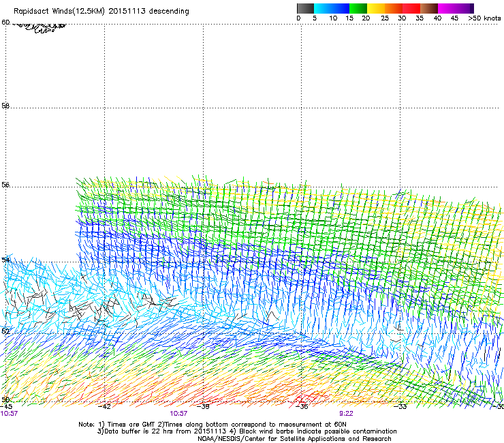Click the '>50 knots' legend label
504x443 pixels.
tap(484, 18)
